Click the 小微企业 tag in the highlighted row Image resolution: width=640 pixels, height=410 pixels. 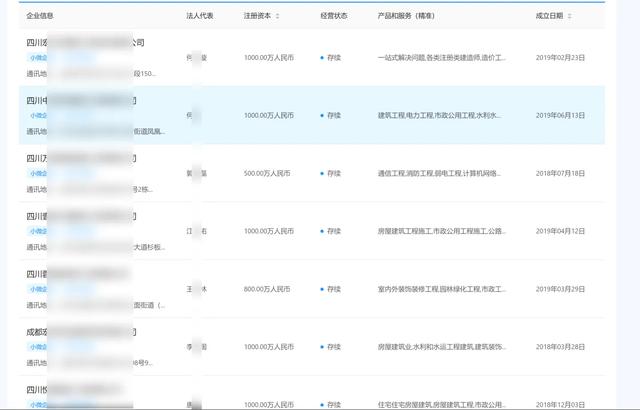click(38, 117)
